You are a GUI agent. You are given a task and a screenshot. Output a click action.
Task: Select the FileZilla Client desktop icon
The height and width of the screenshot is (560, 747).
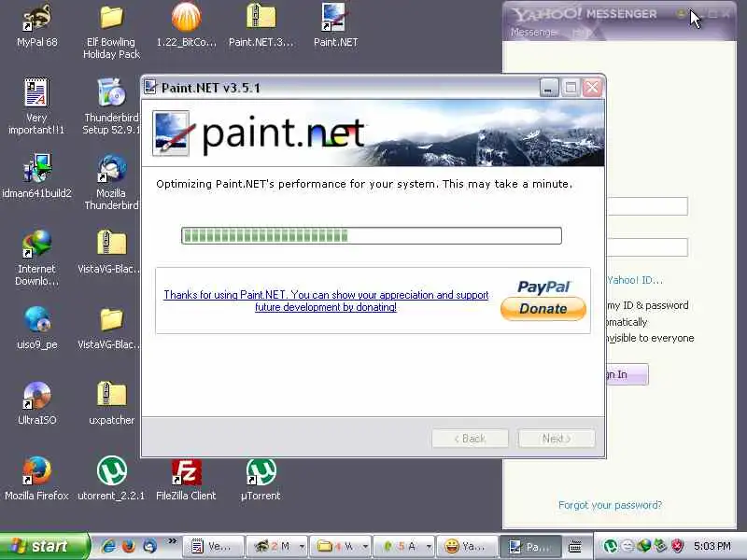pyautogui.click(x=186, y=479)
